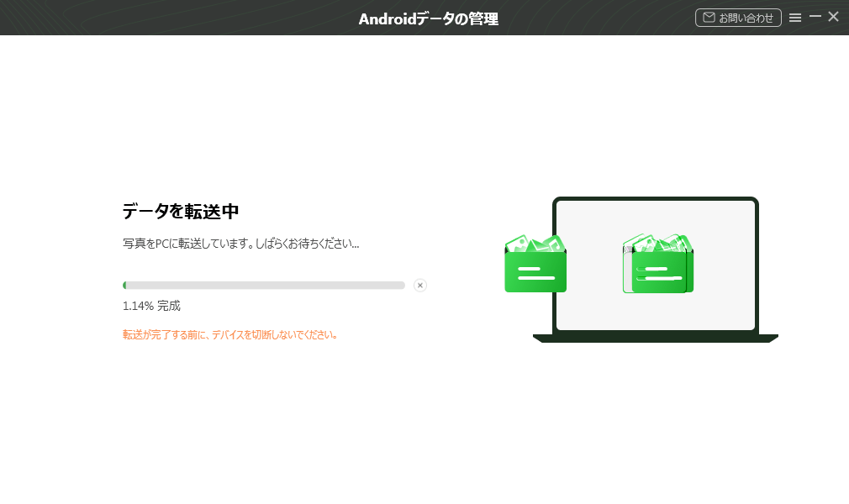Click the Androidデータの管理 window title
The width and height of the screenshot is (849, 504).
tap(429, 19)
